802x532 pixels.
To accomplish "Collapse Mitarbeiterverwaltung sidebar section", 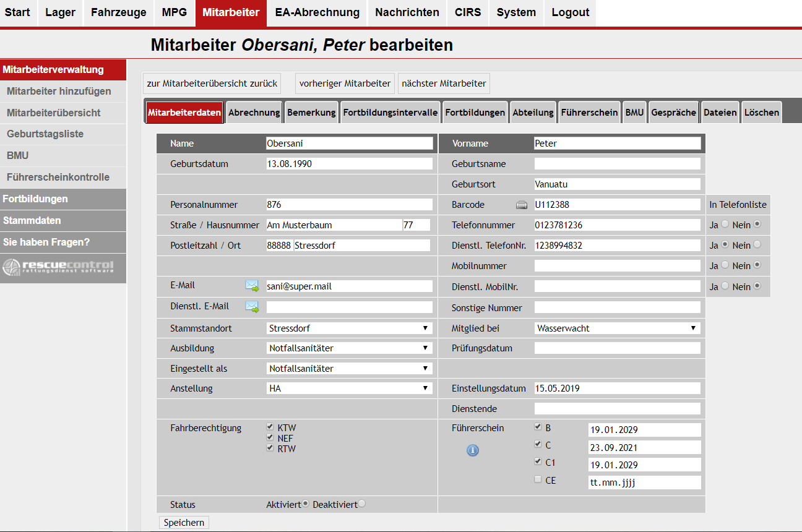I will (63, 70).
